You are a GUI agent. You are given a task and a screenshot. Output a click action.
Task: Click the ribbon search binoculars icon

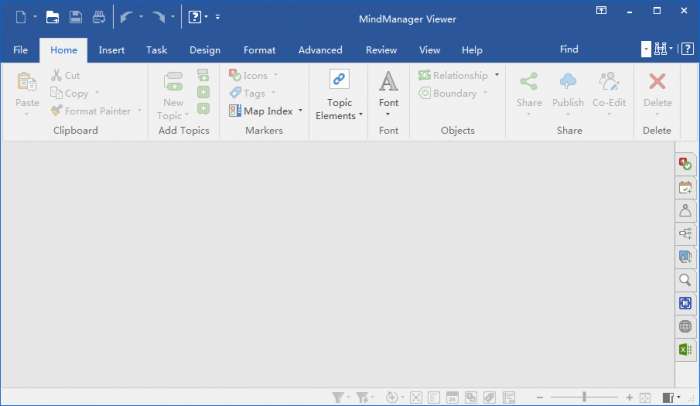pos(660,49)
